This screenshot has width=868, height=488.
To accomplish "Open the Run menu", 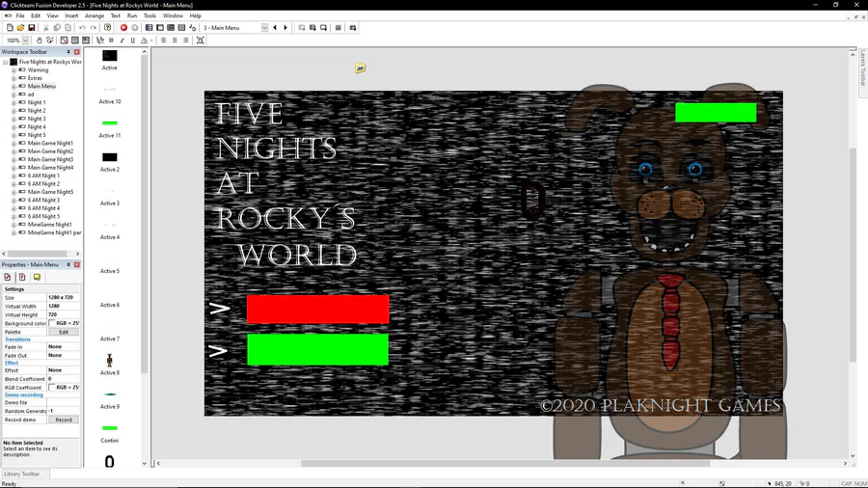I will (x=132, y=15).
